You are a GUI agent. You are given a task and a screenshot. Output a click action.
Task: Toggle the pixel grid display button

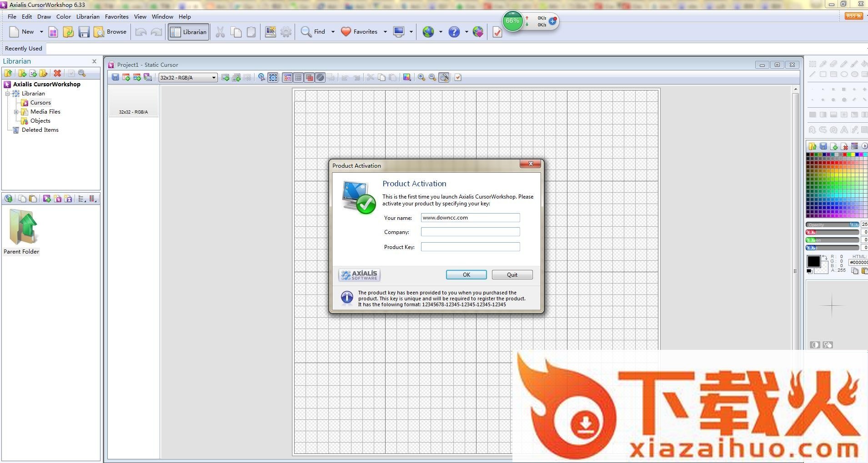298,78
